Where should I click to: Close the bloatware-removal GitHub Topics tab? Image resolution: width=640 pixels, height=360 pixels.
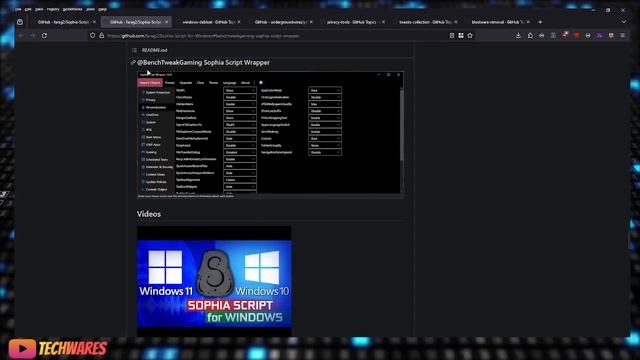528,22
